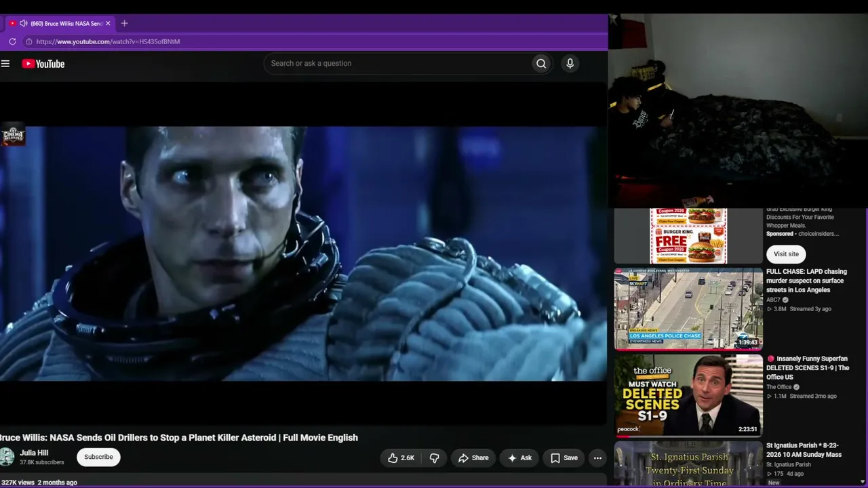868x488 pixels.
Task: View site information icon beside the URL
Action: [28, 41]
